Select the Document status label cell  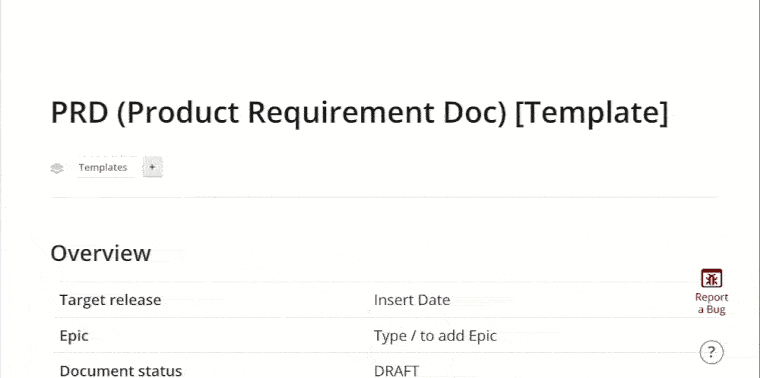(121, 371)
